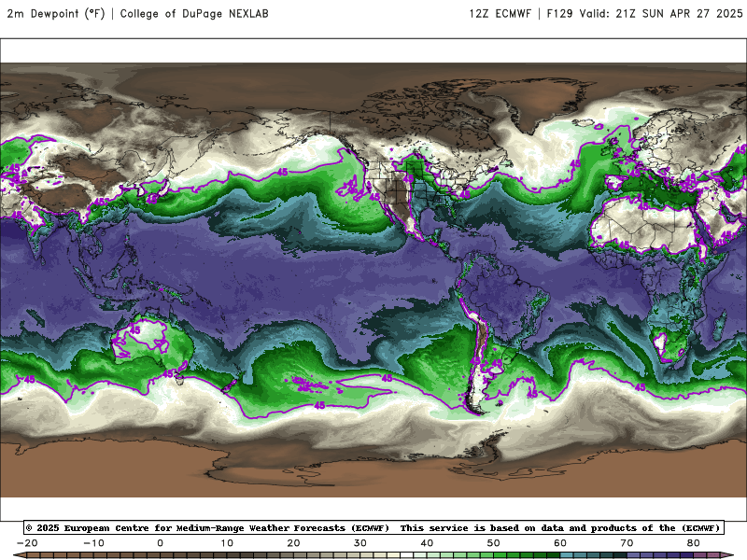
Task: Click the 0 color scale label
Action: [160, 543]
